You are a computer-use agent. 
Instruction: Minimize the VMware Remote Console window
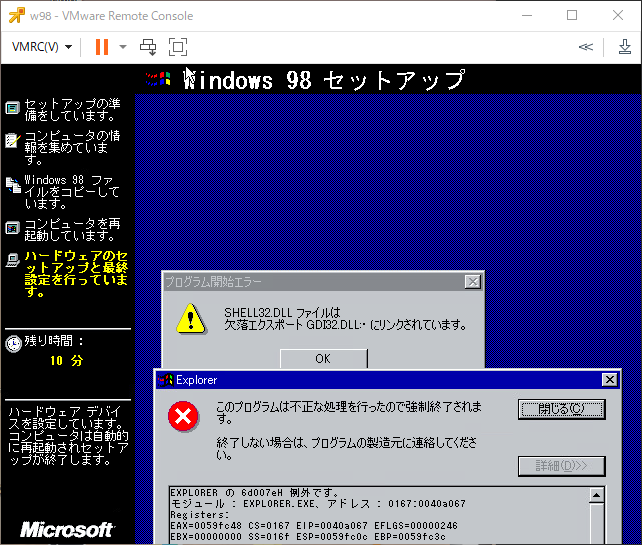pyautogui.click(x=527, y=16)
